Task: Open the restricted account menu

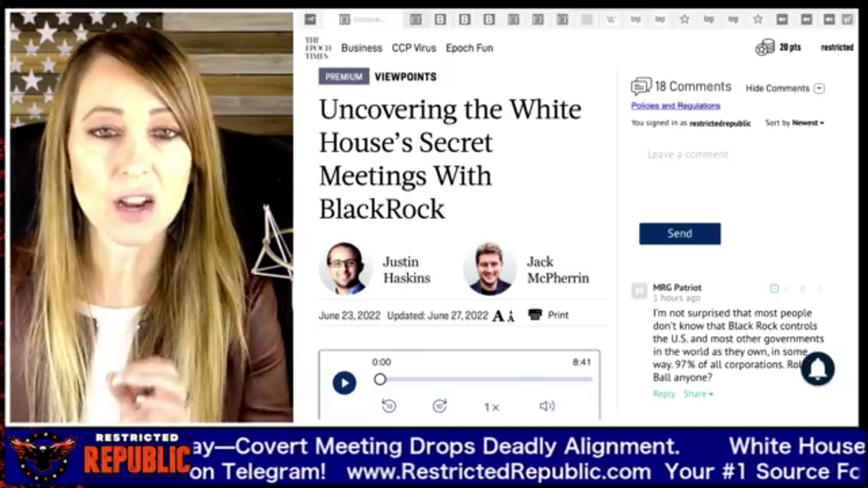Action: point(837,47)
